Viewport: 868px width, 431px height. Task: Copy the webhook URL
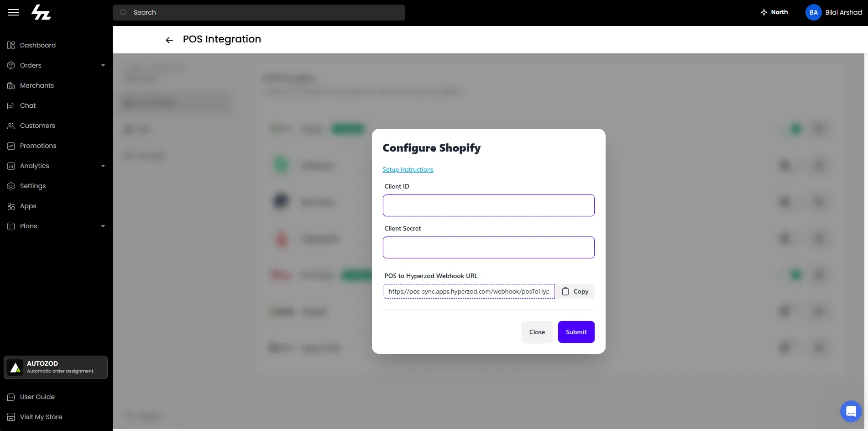(x=575, y=291)
